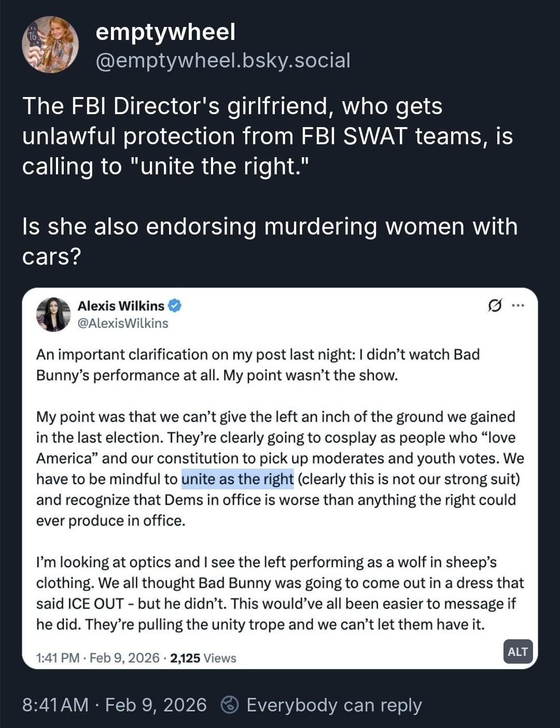The image size is (560, 728).
Task: Open the @emptywheel.bsky.social handle link
Action: tap(223, 60)
